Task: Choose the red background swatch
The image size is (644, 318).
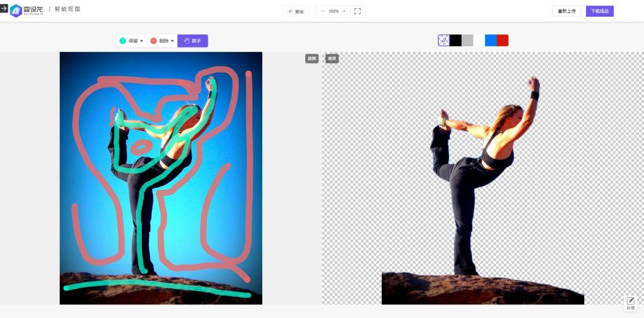Action: 503,40
